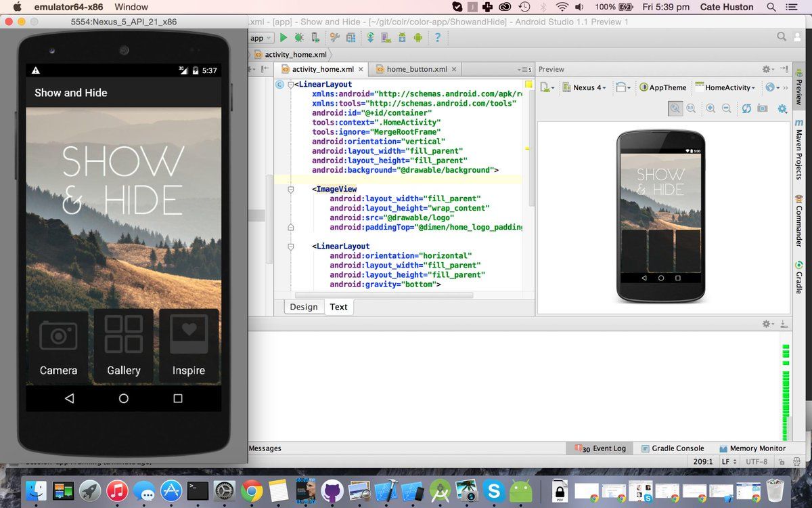Switch to the Design view button
This screenshot has width=812, height=508.
point(303,306)
